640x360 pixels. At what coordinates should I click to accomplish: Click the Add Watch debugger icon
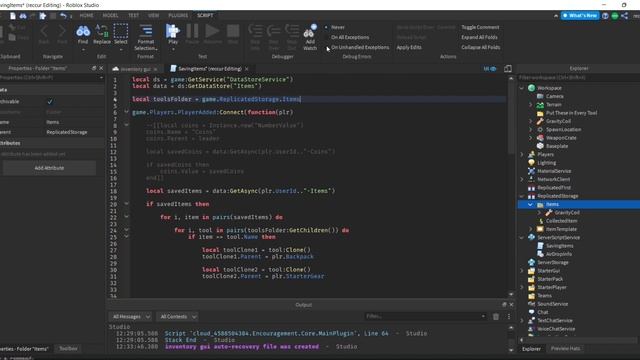pyautogui.click(x=310, y=37)
